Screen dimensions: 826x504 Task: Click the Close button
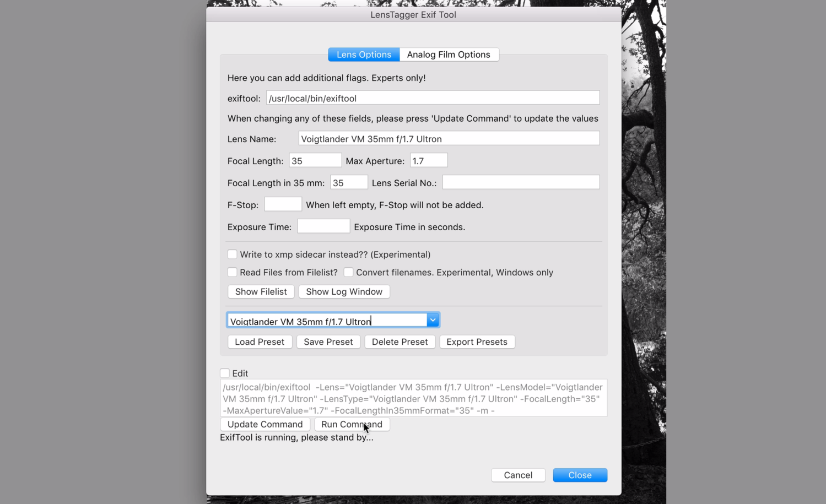point(579,475)
